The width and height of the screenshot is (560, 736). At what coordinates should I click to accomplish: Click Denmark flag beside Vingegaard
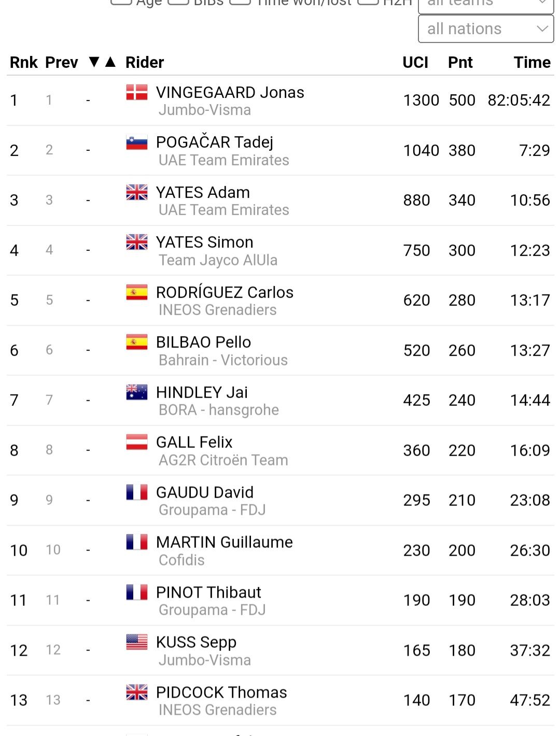[x=137, y=92]
